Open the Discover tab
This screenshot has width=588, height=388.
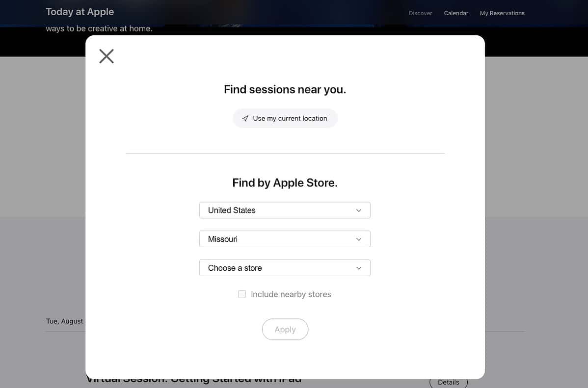tap(420, 13)
